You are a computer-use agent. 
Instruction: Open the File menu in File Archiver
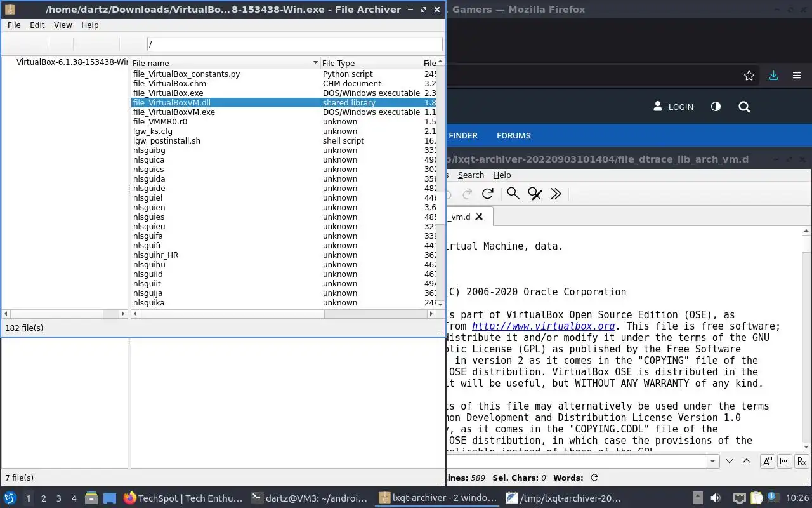14,25
